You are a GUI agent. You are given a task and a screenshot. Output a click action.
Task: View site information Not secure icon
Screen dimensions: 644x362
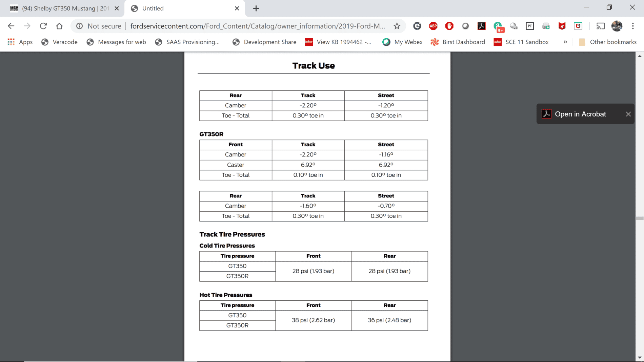coord(79,26)
